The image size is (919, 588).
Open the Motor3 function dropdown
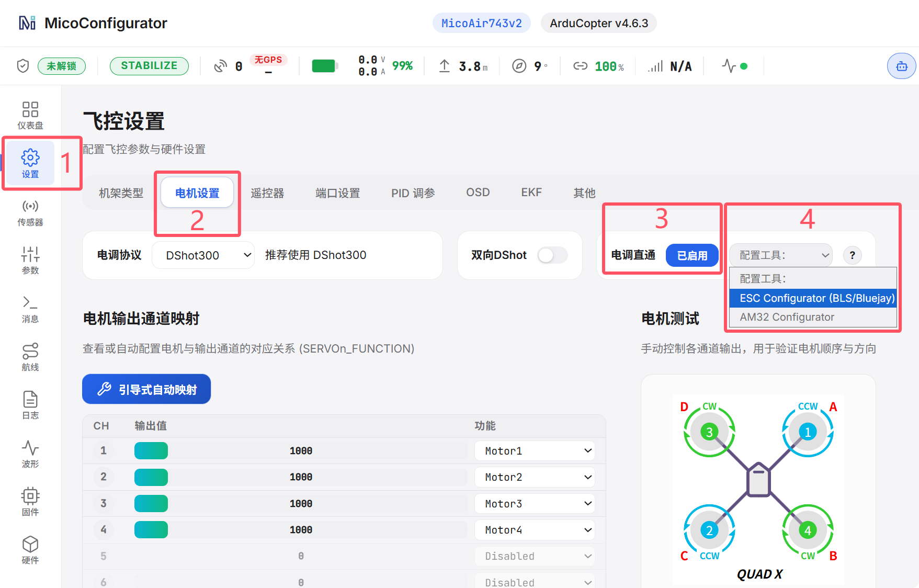(535, 504)
